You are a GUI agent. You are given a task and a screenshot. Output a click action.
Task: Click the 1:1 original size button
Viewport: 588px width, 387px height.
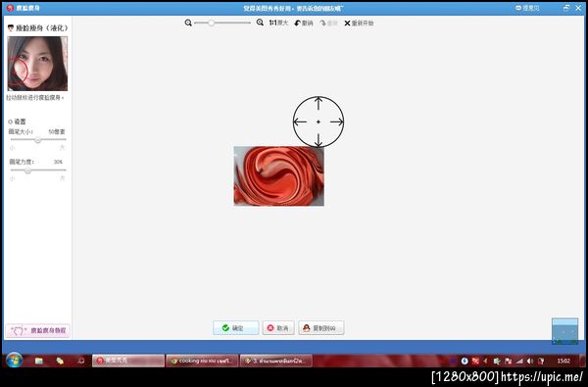point(278,23)
